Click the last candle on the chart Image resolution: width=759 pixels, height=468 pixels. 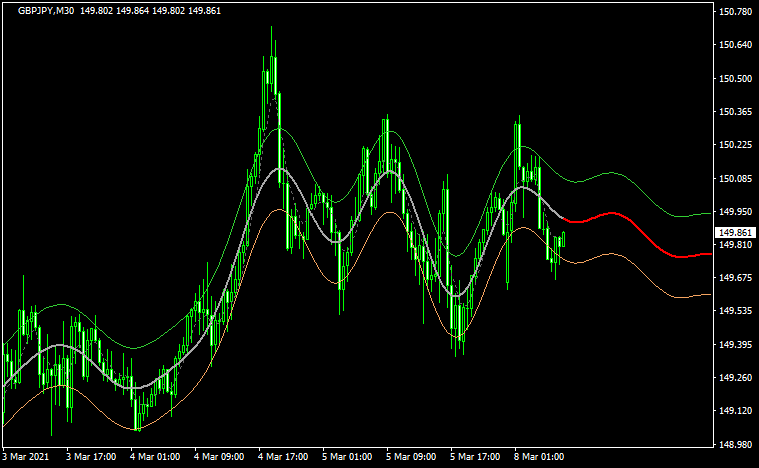point(564,238)
